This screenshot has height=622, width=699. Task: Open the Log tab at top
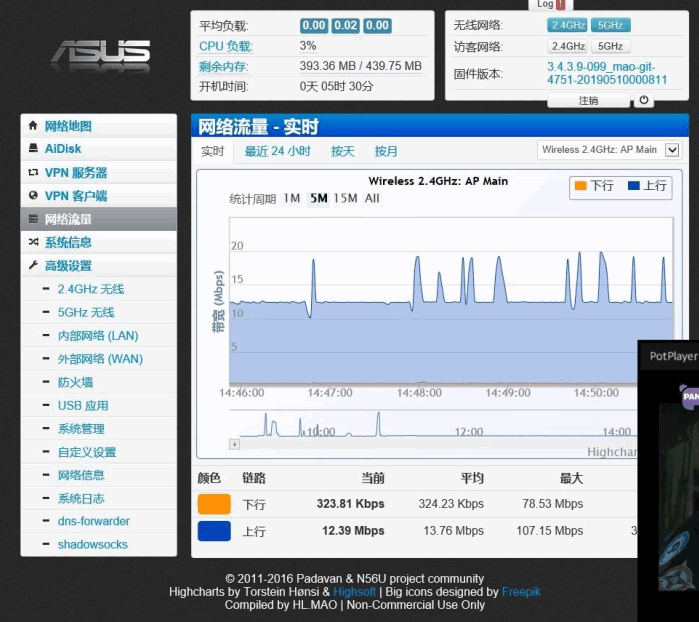click(551, 4)
